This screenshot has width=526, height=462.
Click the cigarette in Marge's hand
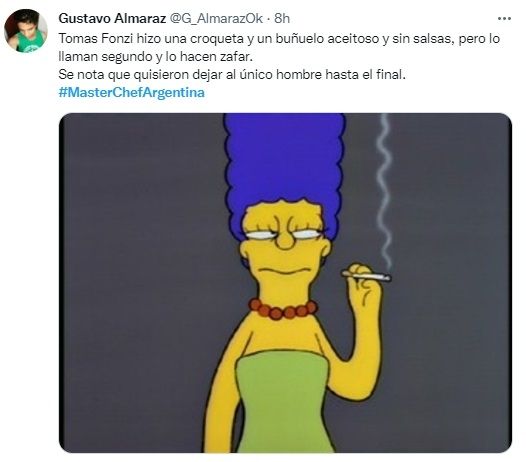366,276
